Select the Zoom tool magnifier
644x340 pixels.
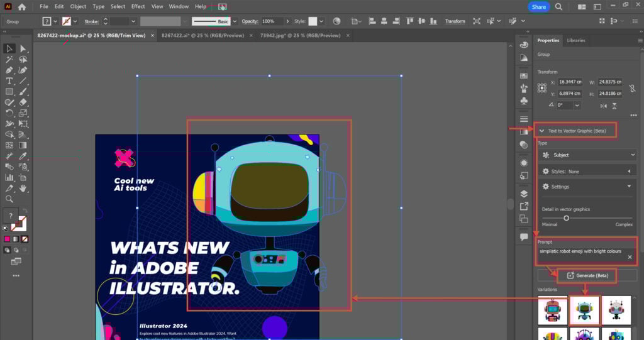click(9, 199)
